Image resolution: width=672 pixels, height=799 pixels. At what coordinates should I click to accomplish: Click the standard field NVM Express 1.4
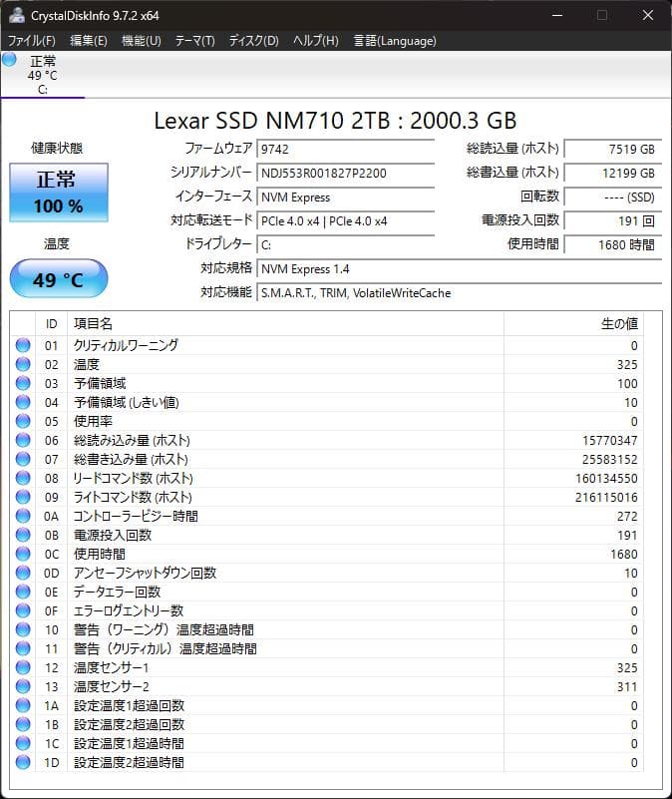[459, 268]
